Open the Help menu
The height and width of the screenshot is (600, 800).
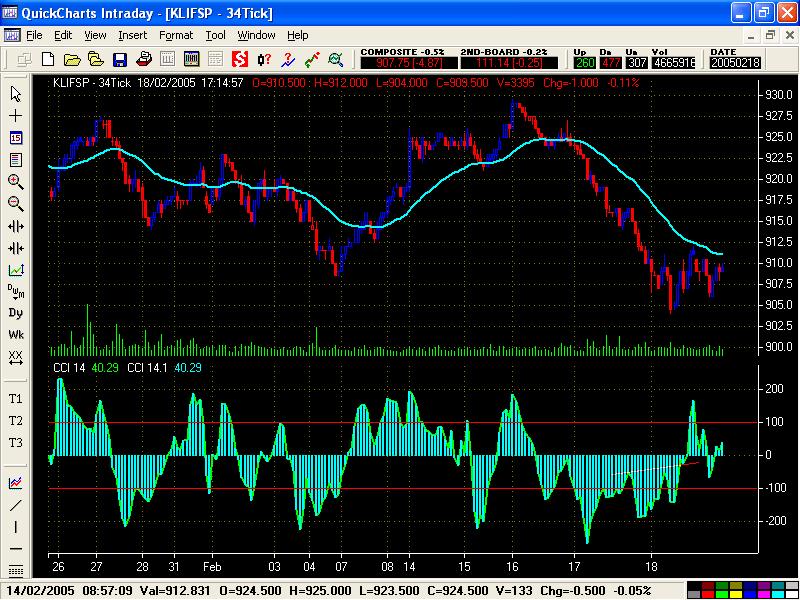297,35
